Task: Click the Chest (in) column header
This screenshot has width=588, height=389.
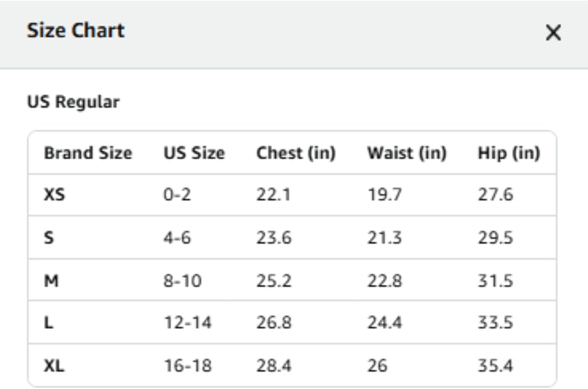Action: pyautogui.click(x=296, y=153)
